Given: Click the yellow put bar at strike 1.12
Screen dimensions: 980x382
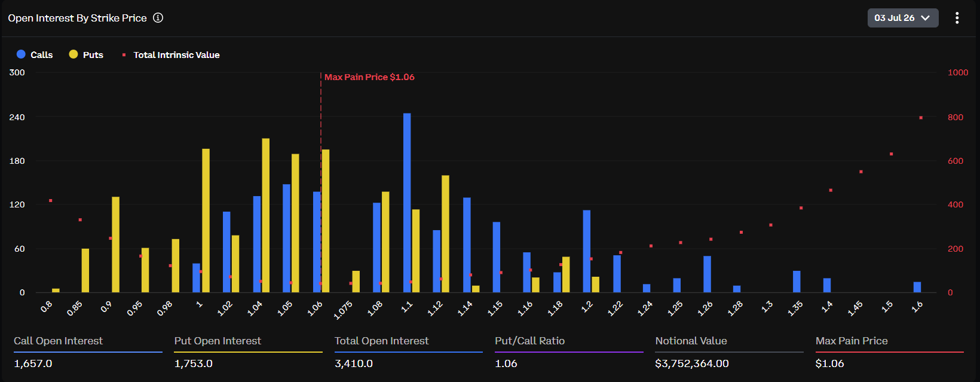Looking at the screenshot, I should (x=445, y=234).
